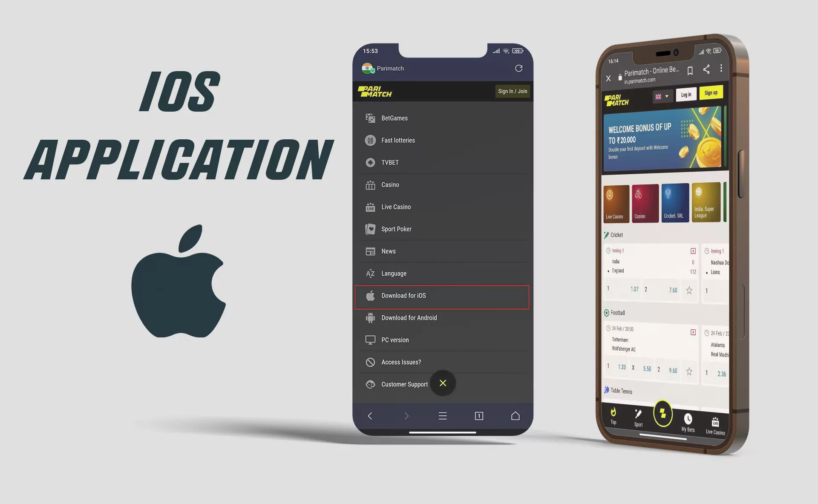The image size is (818, 504).
Task: Select the Sport Poker icon
Action: point(370,229)
